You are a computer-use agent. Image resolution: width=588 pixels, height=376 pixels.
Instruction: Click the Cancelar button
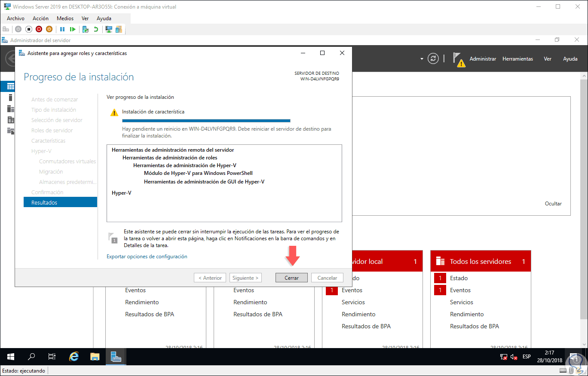pyautogui.click(x=327, y=278)
